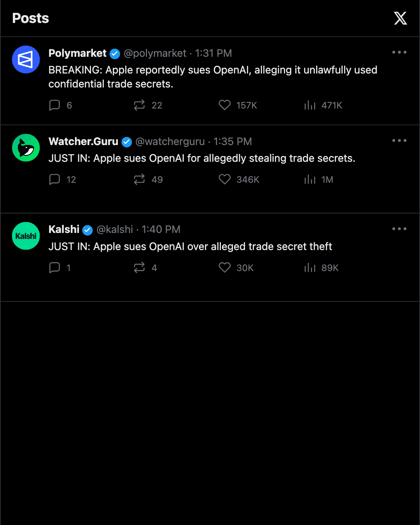Viewport: 420px width, 525px height.
Task: Click the X logo in the header
Action: pos(400,18)
